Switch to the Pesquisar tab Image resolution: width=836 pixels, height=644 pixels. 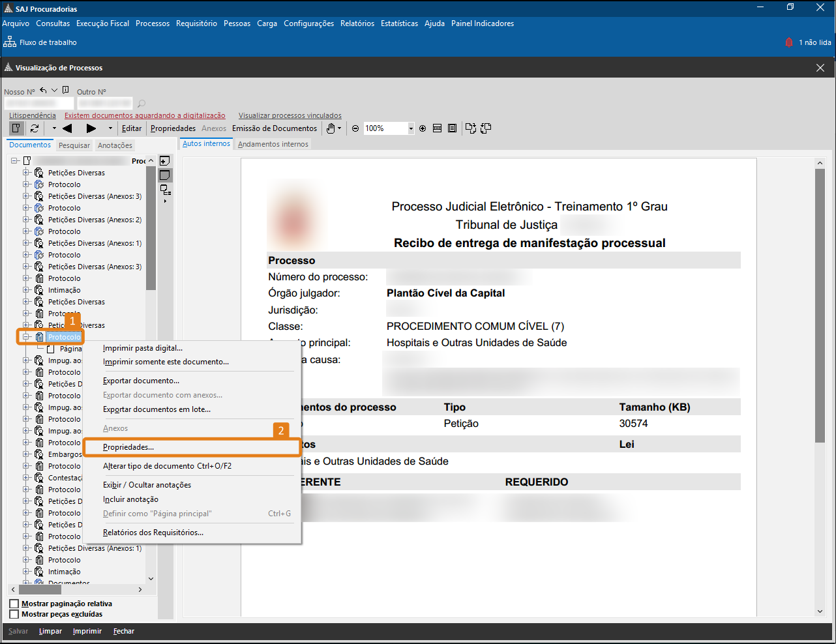click(74, 145)
